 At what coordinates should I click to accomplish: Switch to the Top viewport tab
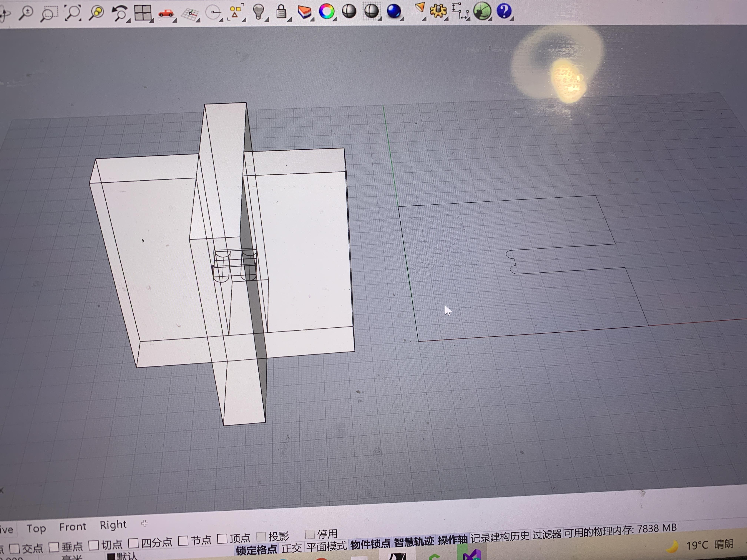click(36, 529)
